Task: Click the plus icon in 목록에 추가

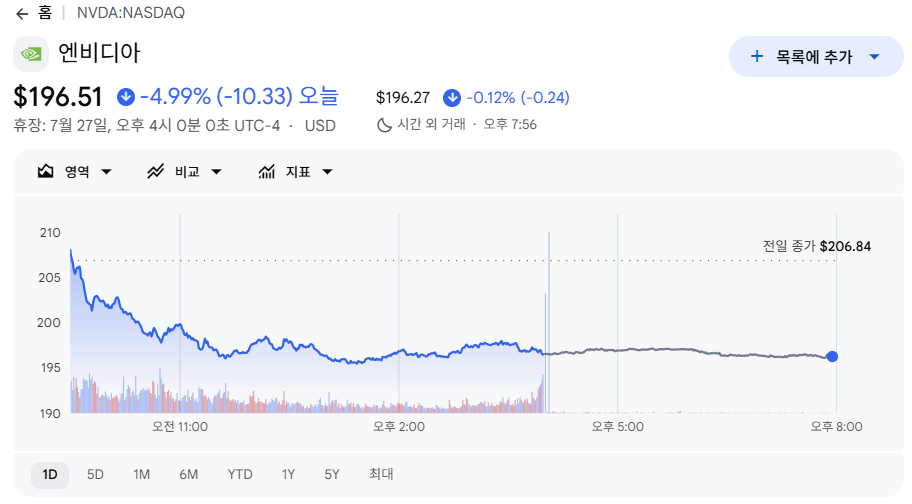Action: (x=757, y=56)
